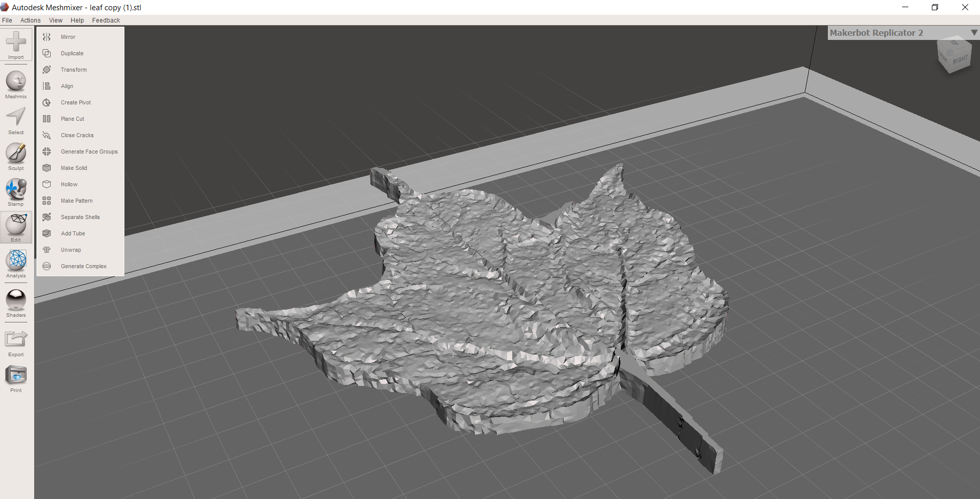This screenshot has height=499, width=980.
Task: Open the File menu
Action: 7,20
